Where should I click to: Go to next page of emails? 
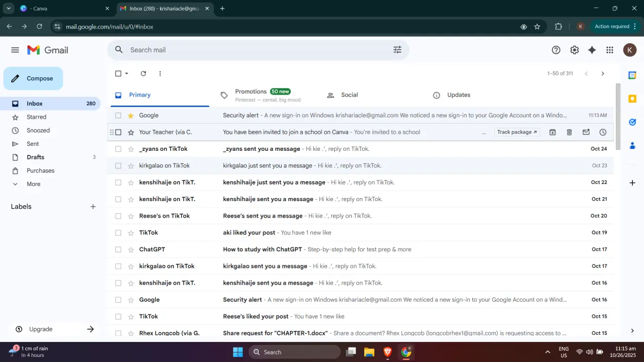coord(603,73)
